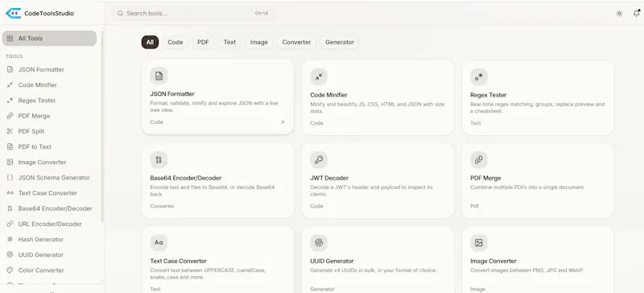This screenshot has height=293, width=644.
Task: Open the Image Converter card title
Action: (493, 261)
